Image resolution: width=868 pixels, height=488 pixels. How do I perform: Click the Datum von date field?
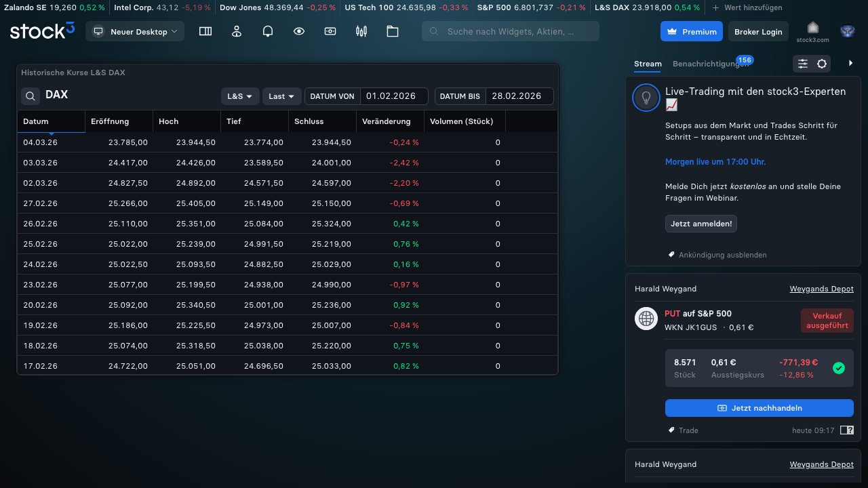pyautogui.click(x=393, y=96)
